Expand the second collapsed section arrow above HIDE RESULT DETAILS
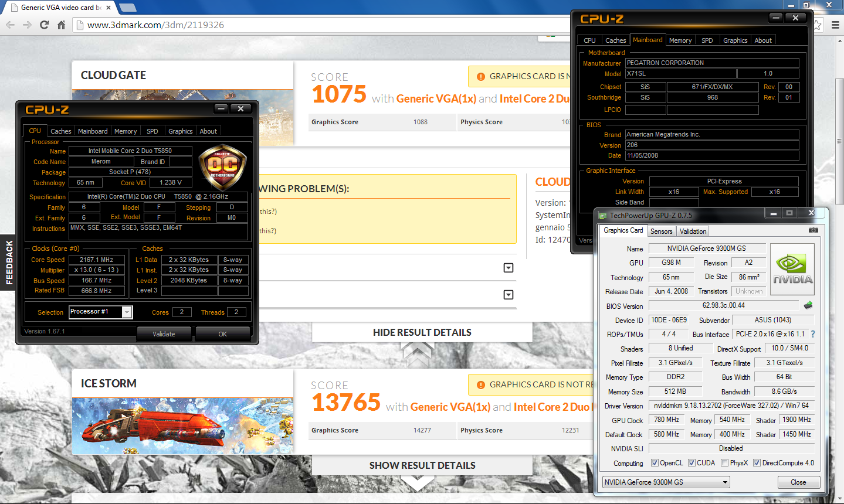This screenshot has height=504, width=844. (x=509, y=295)
